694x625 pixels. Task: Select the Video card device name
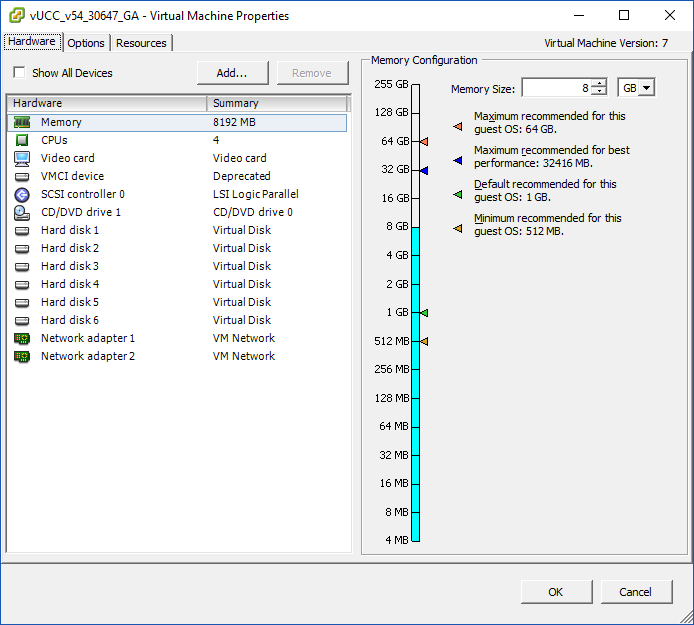[68, 158]
